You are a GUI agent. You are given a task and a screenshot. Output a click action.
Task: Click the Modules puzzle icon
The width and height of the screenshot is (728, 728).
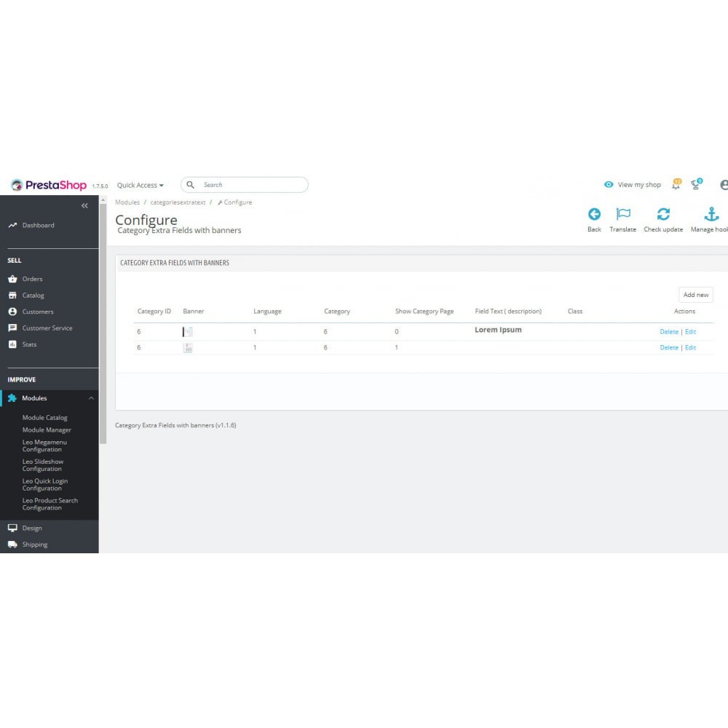pyautogui.click(x=12, y=398)
